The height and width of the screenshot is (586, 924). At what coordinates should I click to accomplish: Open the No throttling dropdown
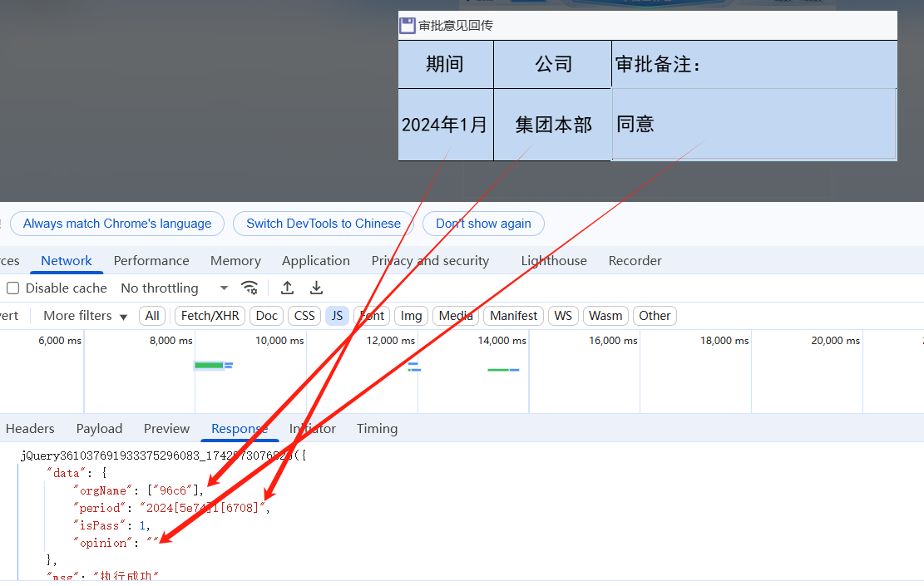coord(175,288)
